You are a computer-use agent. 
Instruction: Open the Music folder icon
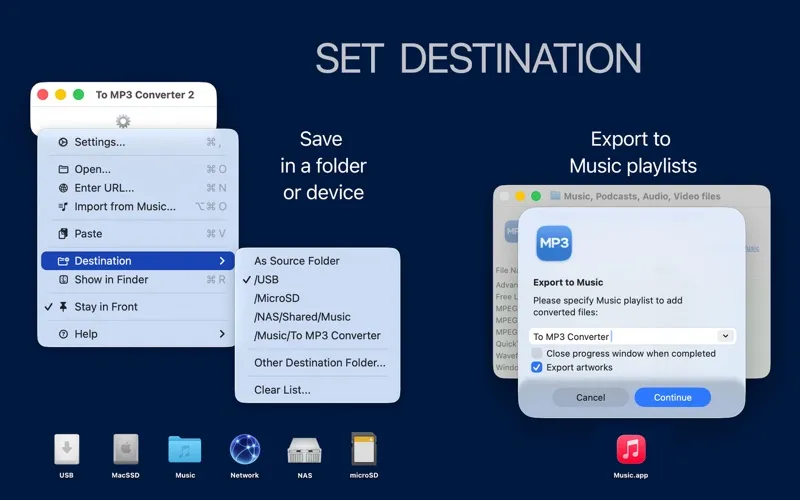pos(185,449)
